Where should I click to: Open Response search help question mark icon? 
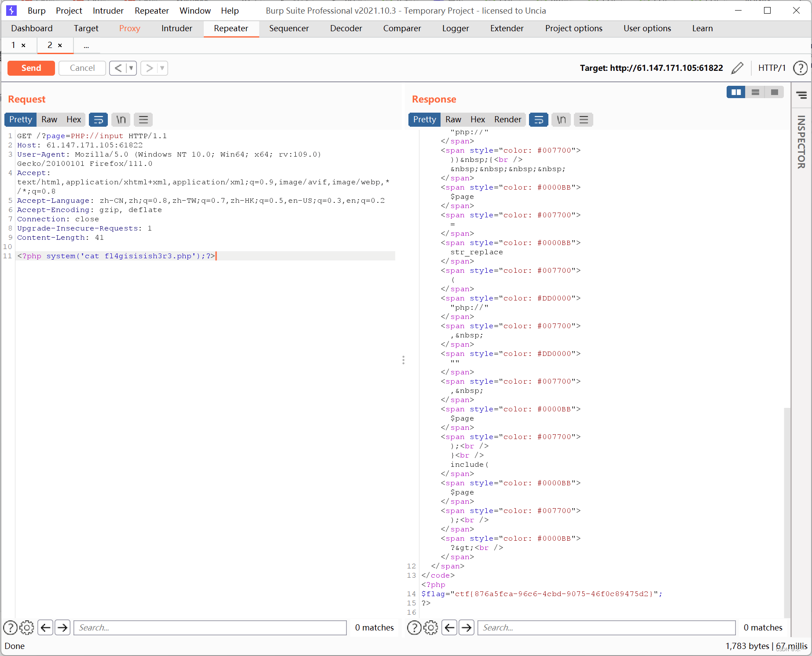tap(414, 628)
